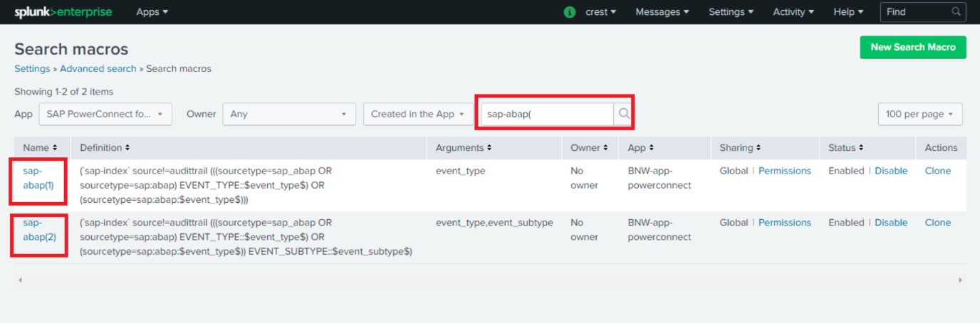Image resolution: width=980 pixels, height=323 pixels.
Task: Disable the sap-abap(2) macro
Action: point(891,223)
